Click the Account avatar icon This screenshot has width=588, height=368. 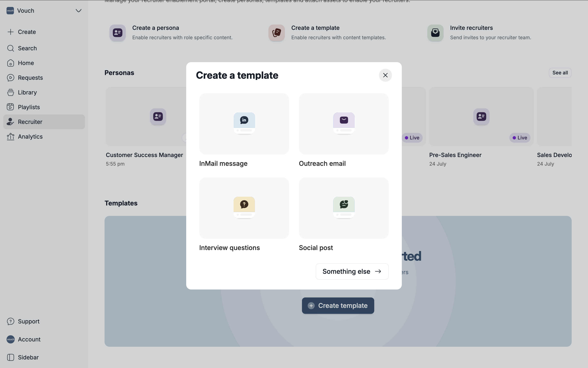pyautogui.click(x=10, y=339)
